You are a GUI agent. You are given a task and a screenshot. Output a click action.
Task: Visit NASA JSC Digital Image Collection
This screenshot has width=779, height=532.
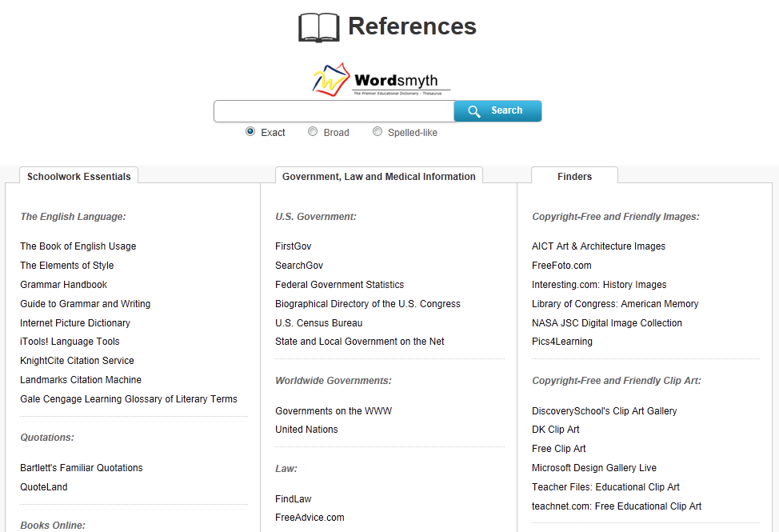tap(607, 323)
